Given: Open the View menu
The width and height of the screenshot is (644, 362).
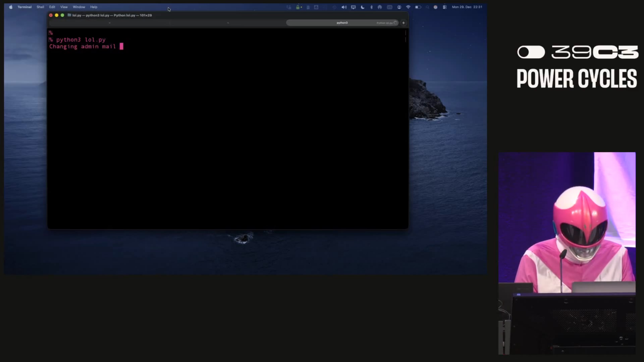Looking at the screenshot, I should (x=64, y=7).
